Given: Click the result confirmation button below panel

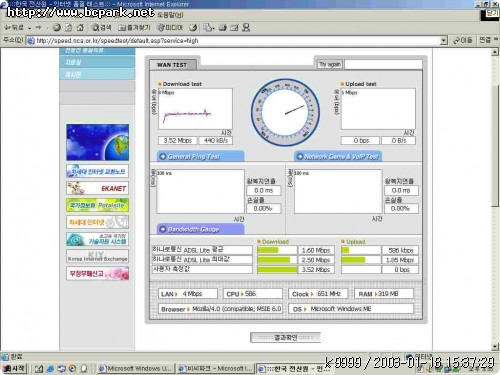Looking at the screenshot, I should point(285,337).
